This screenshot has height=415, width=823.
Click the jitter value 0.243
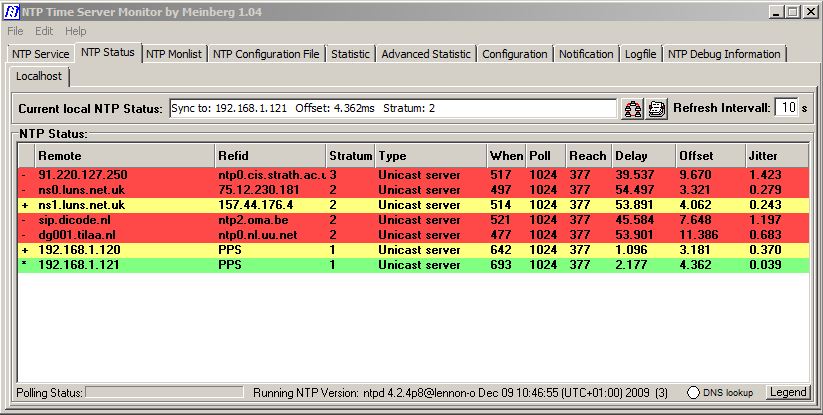coord(765,205)
